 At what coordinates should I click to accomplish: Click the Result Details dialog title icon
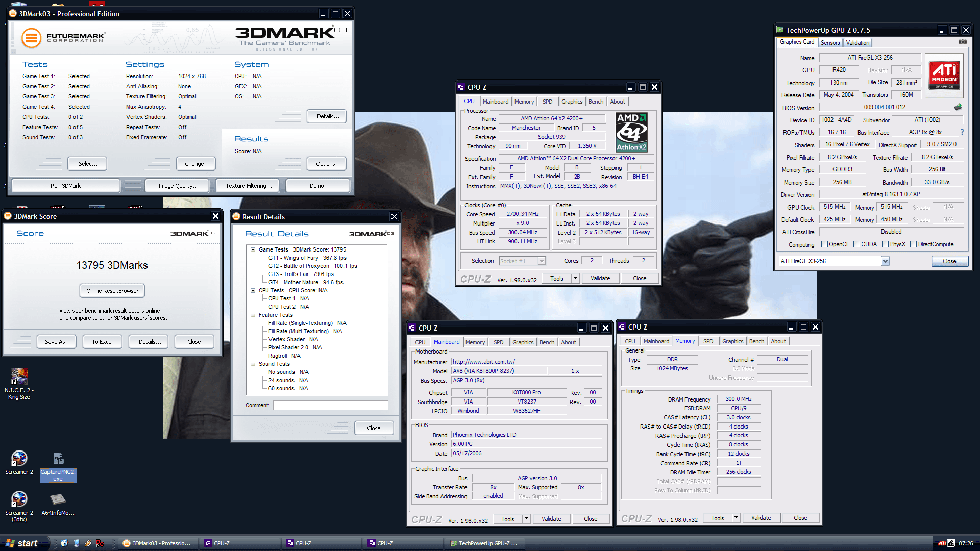(x=236, y=217)
